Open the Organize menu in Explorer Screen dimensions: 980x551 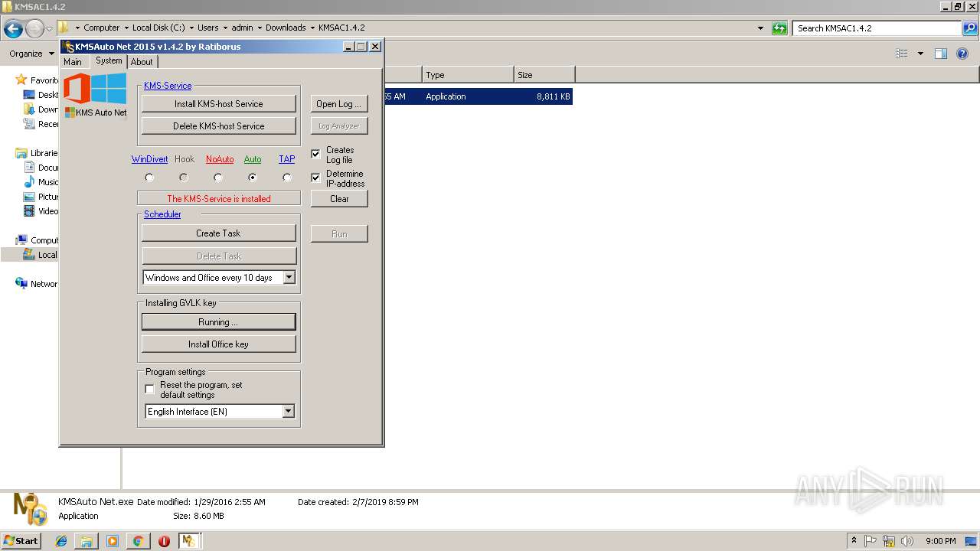click(x=31, y=54)
